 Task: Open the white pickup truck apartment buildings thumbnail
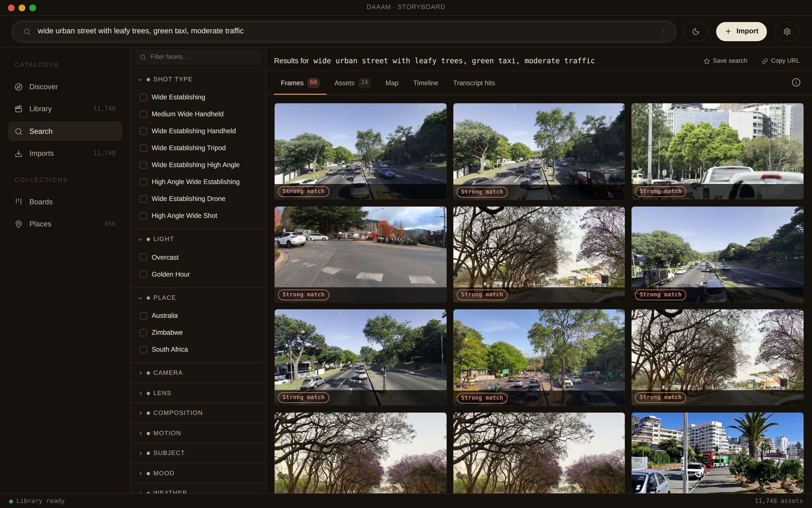pyautogui.click(x=717, y=151)
